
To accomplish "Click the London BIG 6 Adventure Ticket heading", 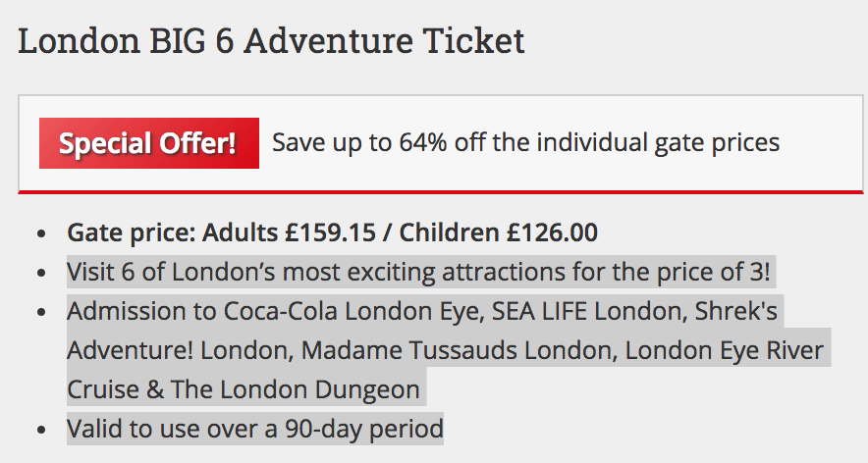I will pos(271,40).
